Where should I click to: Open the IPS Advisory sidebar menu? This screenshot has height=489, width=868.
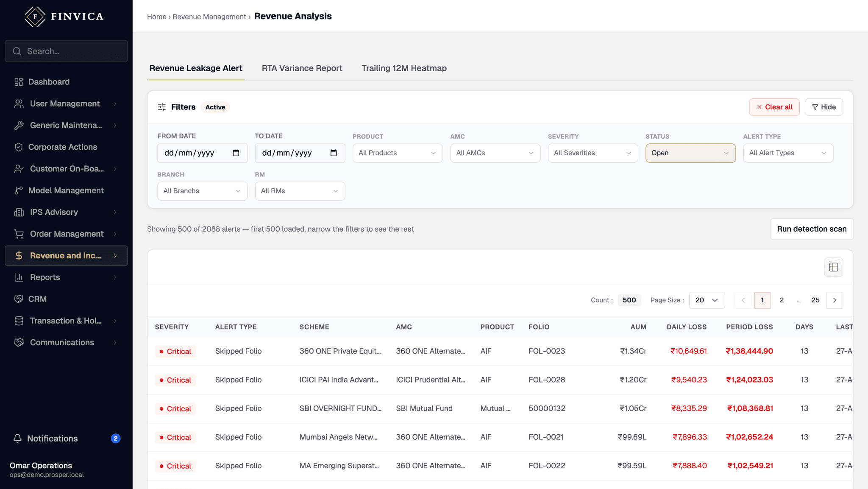coord(66,212)
